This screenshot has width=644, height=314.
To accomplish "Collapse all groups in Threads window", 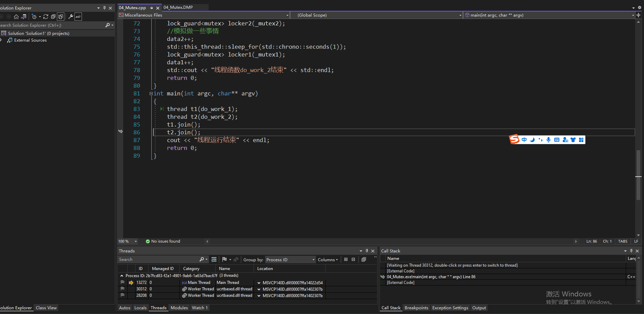I will (353, 260).
